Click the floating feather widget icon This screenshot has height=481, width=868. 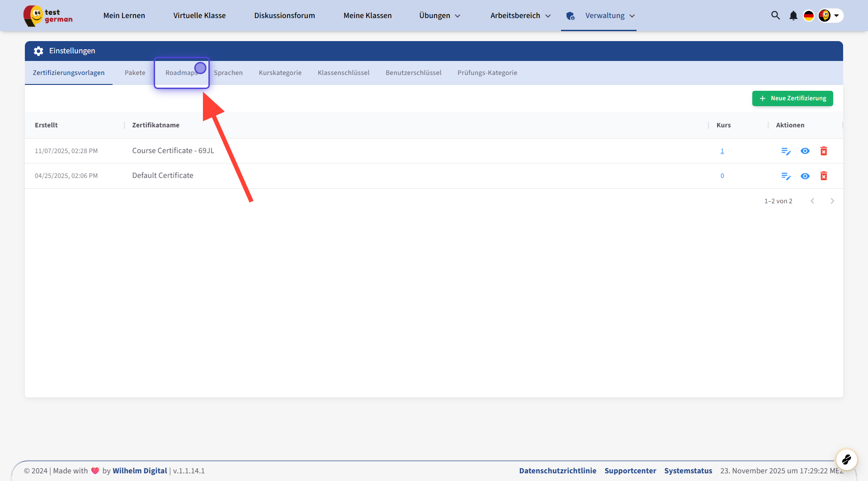tap(846, 460)
